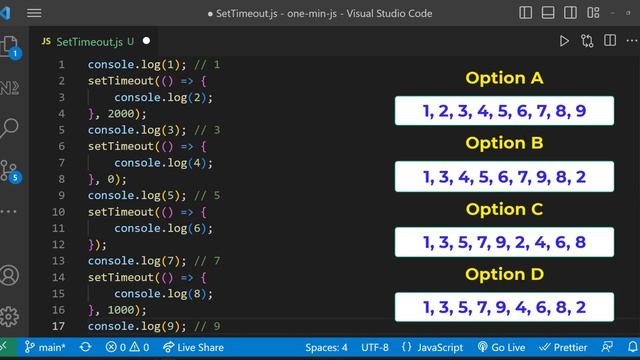Open changes compare icon in editor toolbar
This screenshot has height=360, width=640.
[587, 41]
